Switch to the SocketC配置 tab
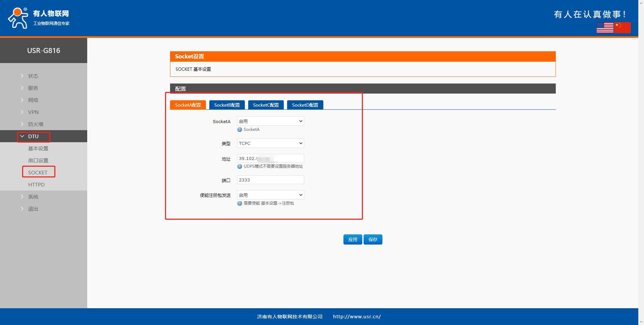 pyautogui.click(x=266, y=105)
